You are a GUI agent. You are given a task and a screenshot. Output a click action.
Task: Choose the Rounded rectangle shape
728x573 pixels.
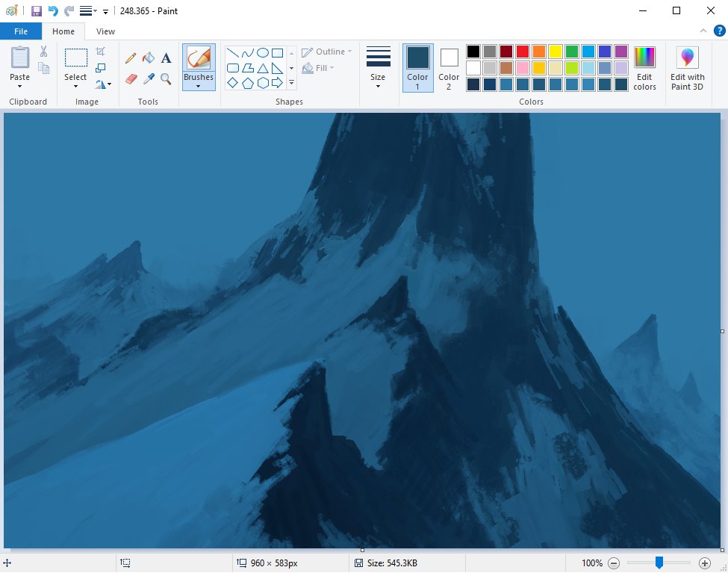click(233, 68)
